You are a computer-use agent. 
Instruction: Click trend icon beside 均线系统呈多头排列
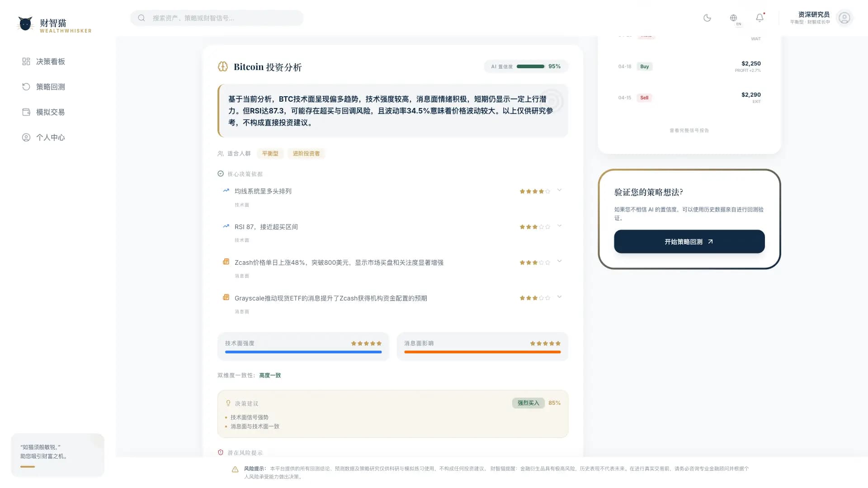click(x=226, y=191)
